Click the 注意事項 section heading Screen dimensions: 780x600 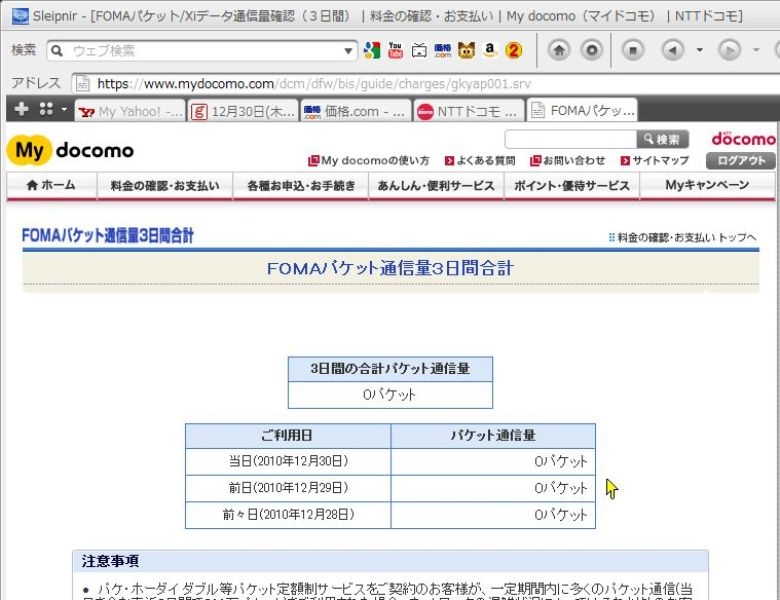[110, 561]
